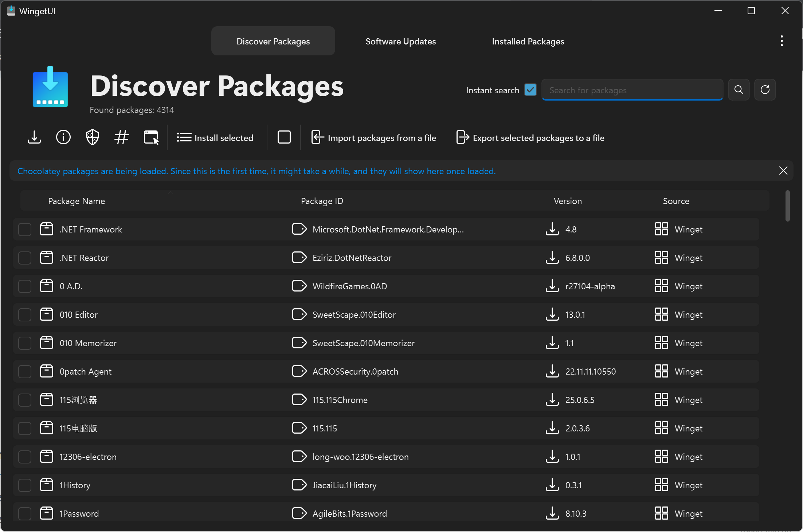This screenshot has height=532, width=803.
Task: Click the Install selected button
Action: pos(215,138)
